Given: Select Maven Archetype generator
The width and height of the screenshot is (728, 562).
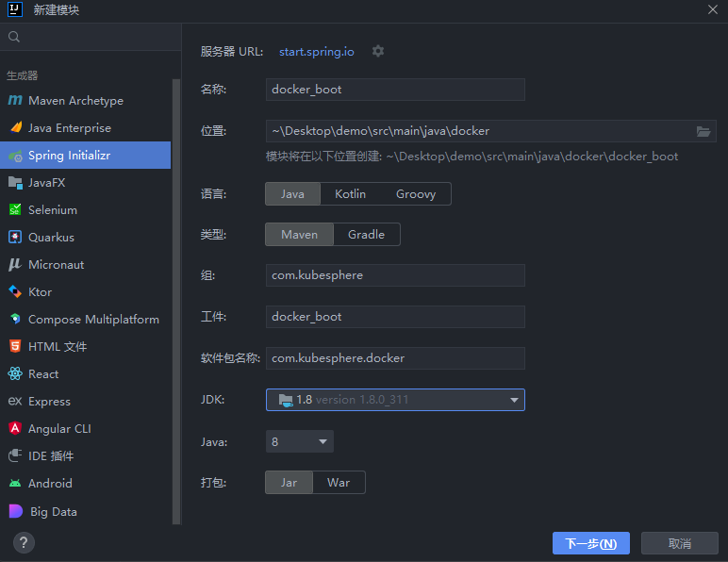Looking at the screenshot, I should point(86,100).
